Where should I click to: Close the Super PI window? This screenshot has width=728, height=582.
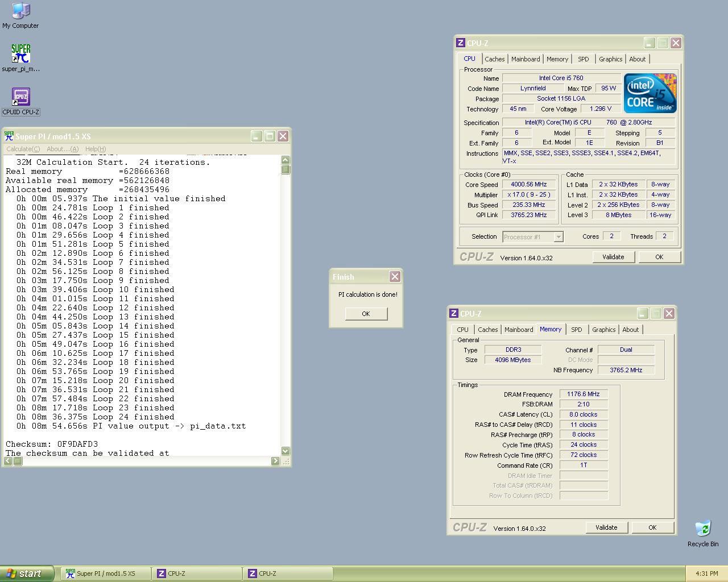(283, 136)
